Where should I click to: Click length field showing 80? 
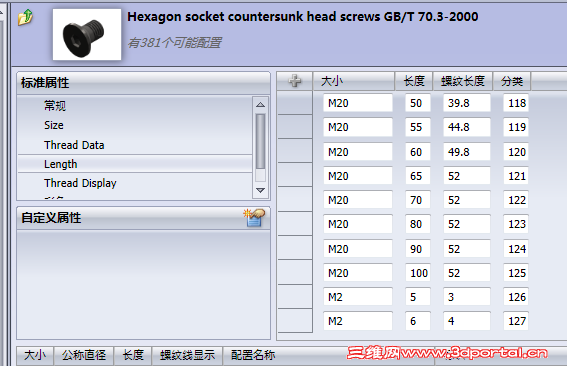click(x=418, y=224)
